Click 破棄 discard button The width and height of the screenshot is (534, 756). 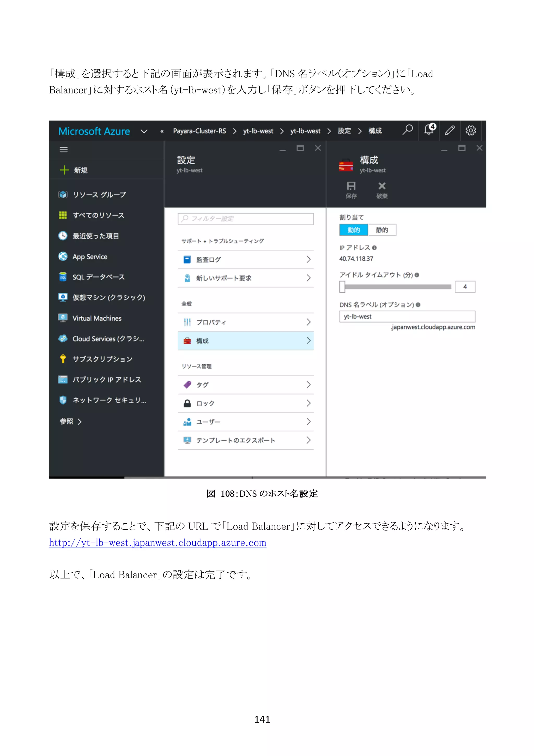tap(382, 190)
